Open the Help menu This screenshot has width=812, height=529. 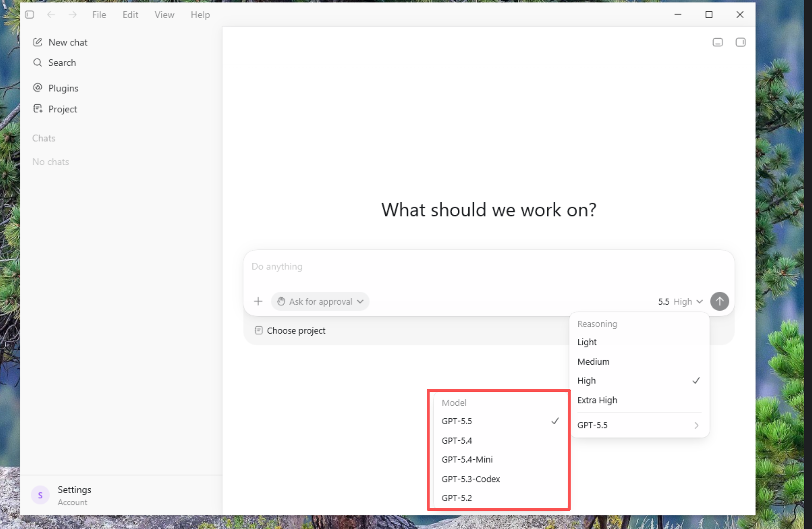(200, 15)
